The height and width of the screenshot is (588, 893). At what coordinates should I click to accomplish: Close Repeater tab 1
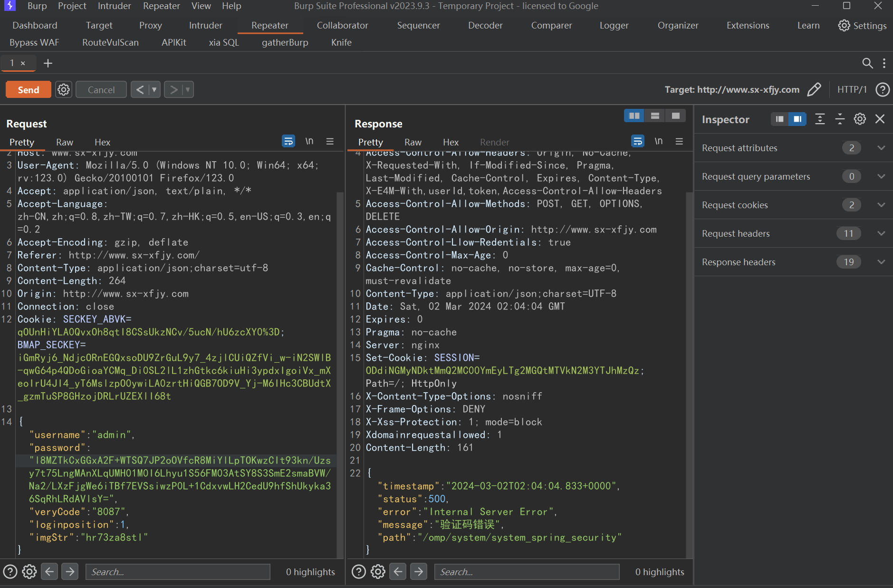pos(23,63)
